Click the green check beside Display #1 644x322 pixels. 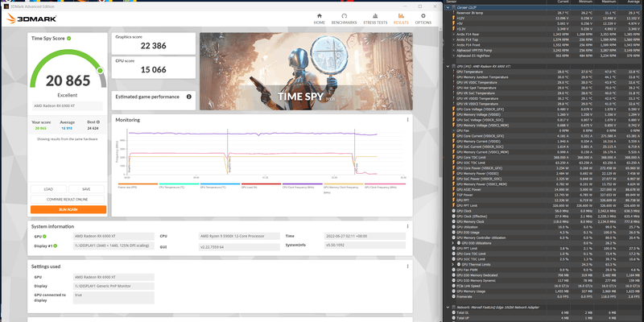tap(55, 246)
